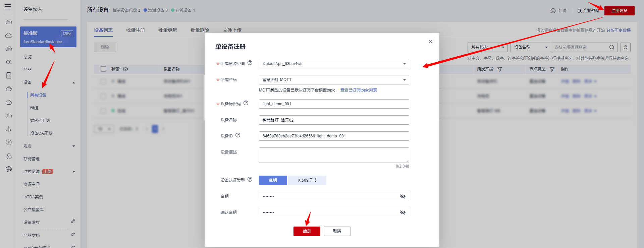Click the trefoil icon in left strip
644x248 pixels.
coord(9,156)
